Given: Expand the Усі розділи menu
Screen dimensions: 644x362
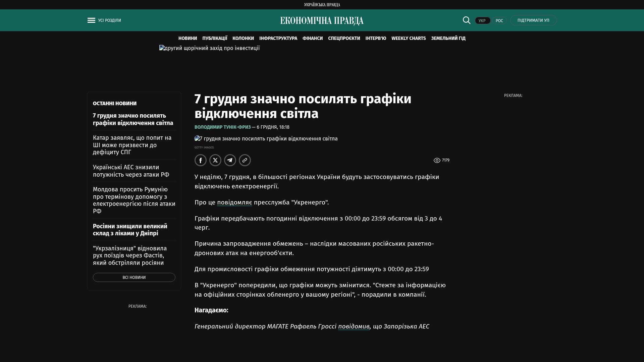Looking at the screenshot, I should pyautogui.click(x=109, y=20).
